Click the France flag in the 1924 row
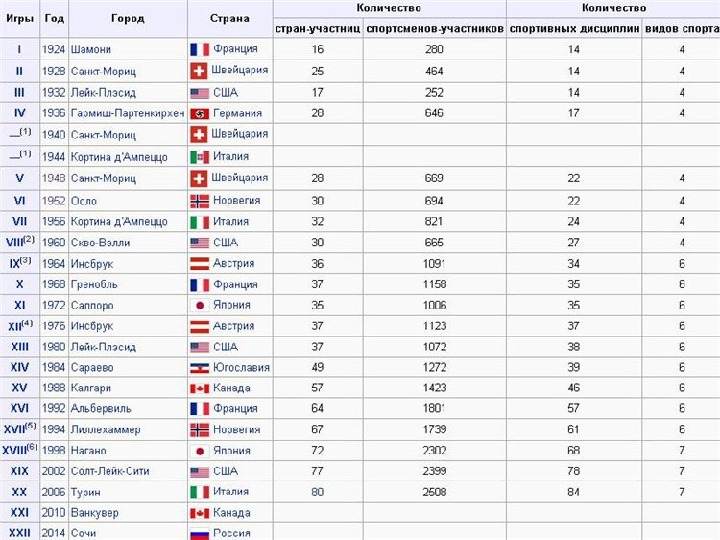The height and width of the screenshot is (540, 720). 199,49
